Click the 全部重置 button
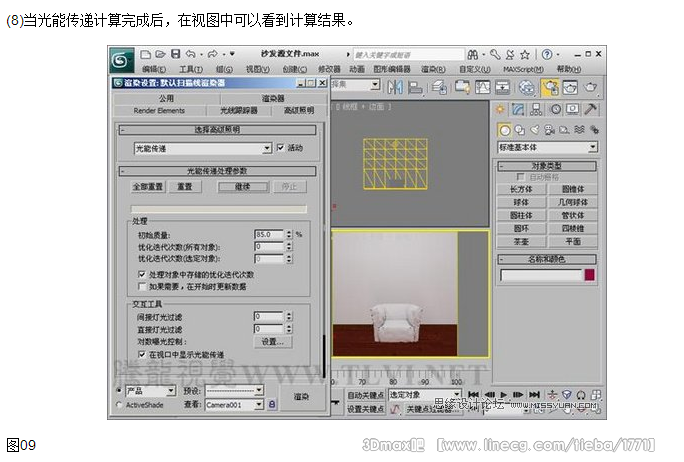 148,187
